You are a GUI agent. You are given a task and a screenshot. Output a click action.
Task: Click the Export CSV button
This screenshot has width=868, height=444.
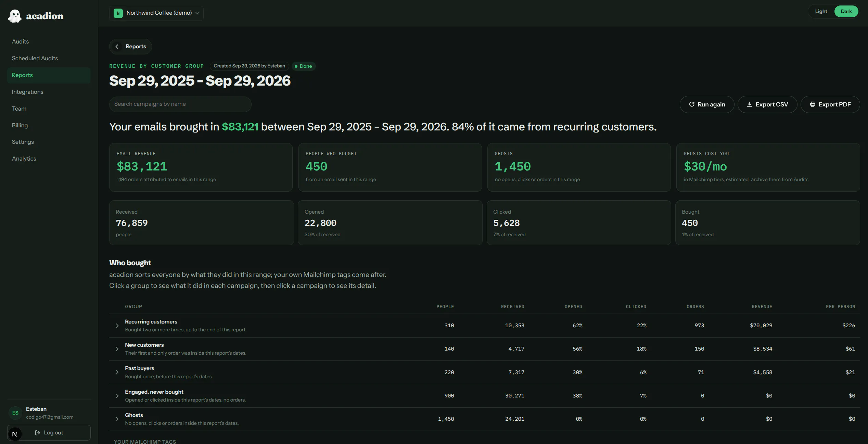[x=767, y=104]
